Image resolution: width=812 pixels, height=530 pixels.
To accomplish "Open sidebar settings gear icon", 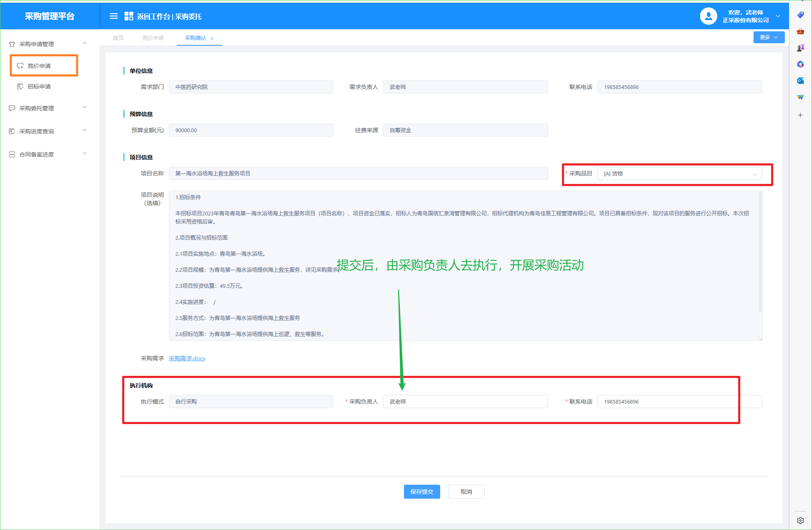I will coord(800,520).
